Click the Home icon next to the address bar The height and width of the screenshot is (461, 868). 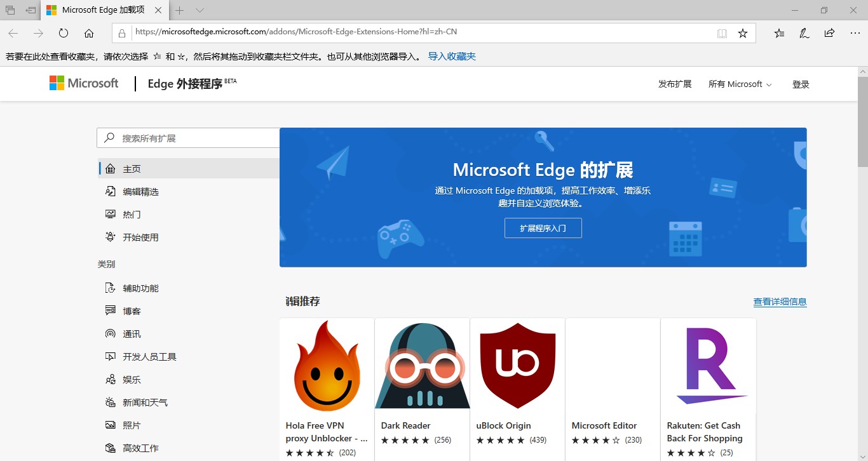(89, 32)
